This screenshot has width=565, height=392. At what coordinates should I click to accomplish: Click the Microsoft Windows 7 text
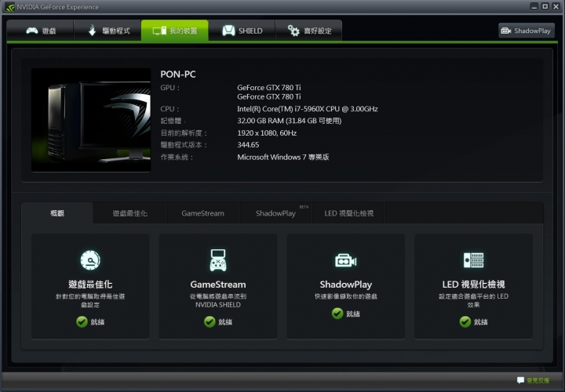(282, 157)
